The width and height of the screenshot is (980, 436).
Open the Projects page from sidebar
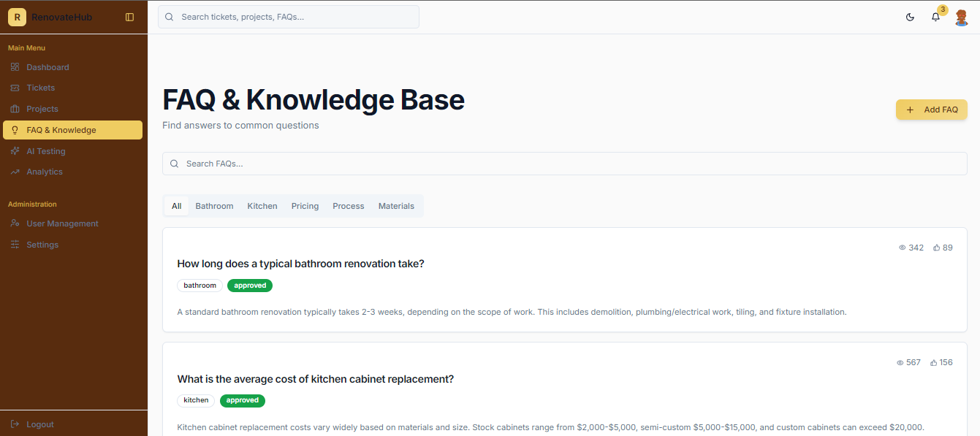(x=42, y=109)
